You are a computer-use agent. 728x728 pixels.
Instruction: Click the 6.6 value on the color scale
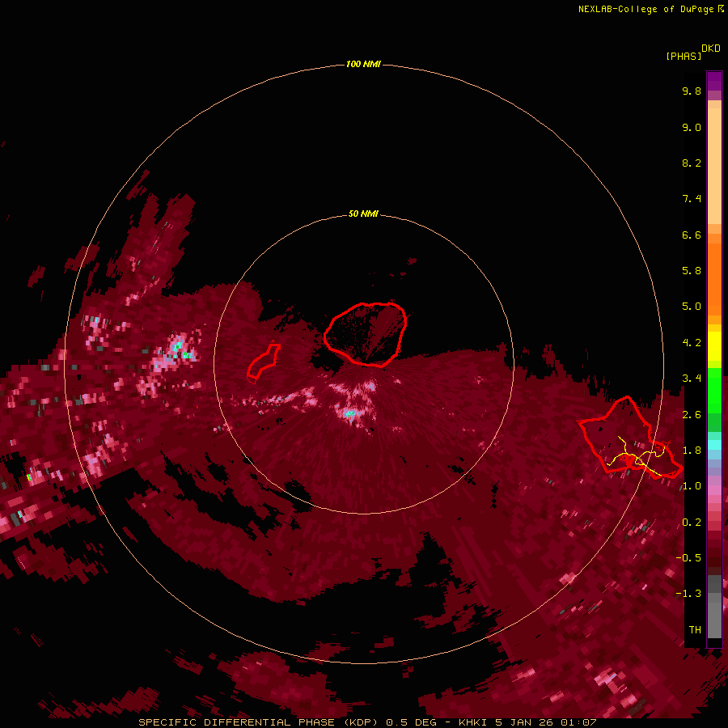click(692, 235)
